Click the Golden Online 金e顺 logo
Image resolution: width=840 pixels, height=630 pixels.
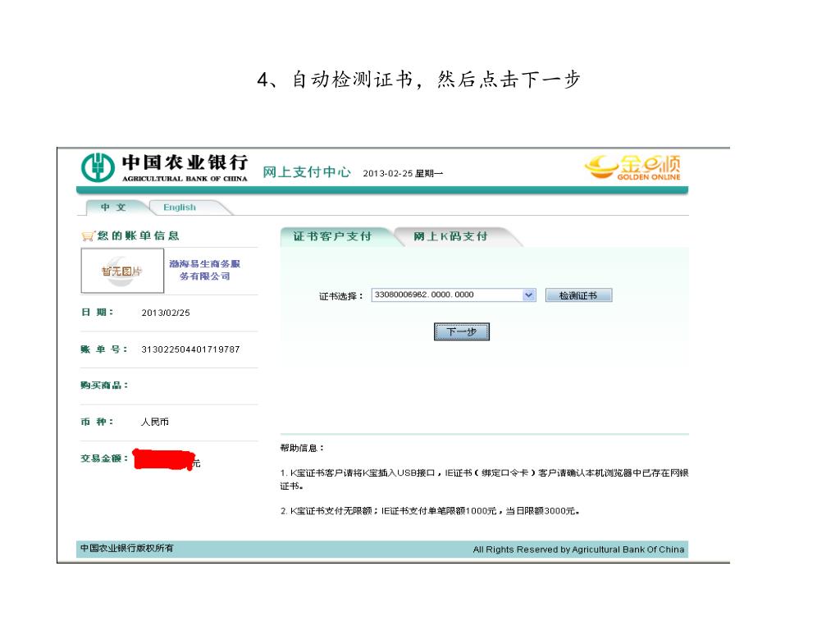632,167
